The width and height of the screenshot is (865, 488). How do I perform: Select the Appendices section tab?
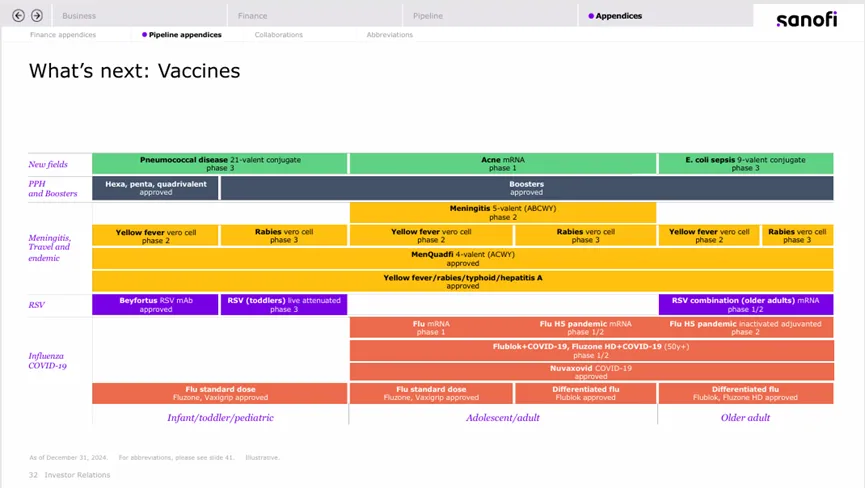(615, 16)
